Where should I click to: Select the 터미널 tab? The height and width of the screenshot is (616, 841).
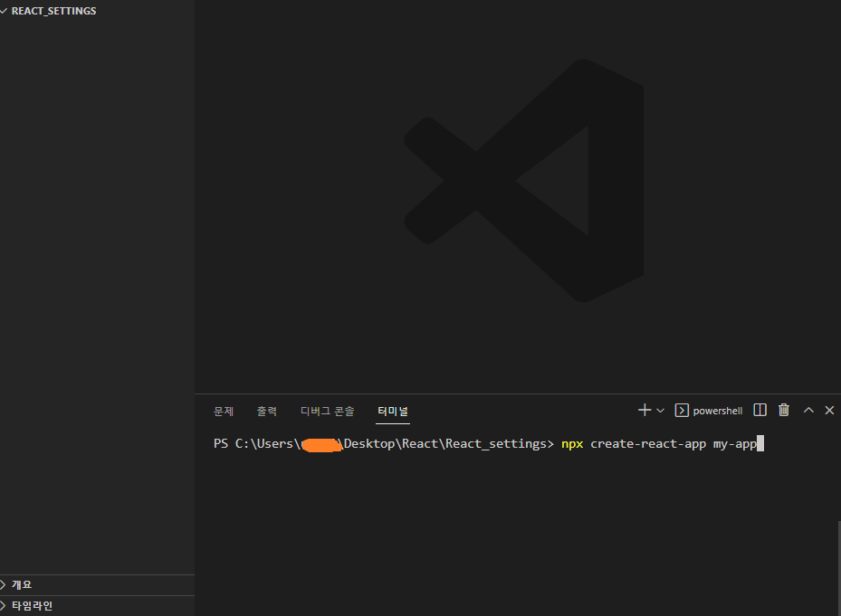click(x=393, y=412)
